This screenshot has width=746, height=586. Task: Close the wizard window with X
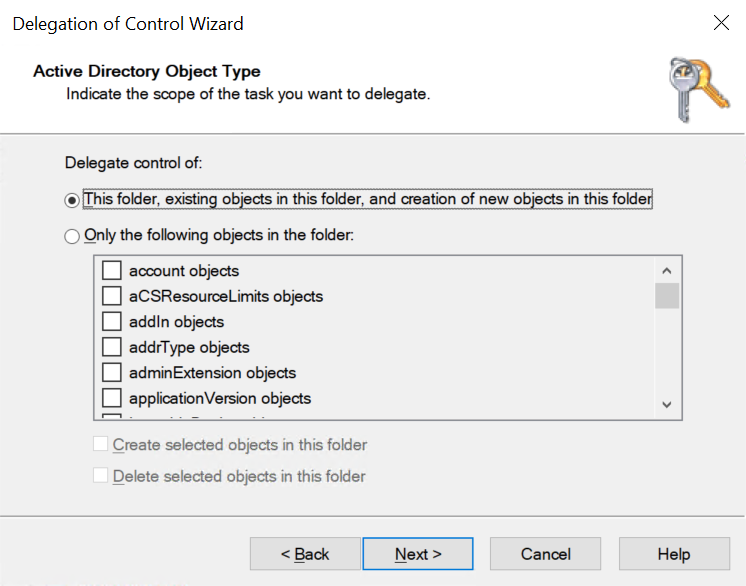pos(720,23)
